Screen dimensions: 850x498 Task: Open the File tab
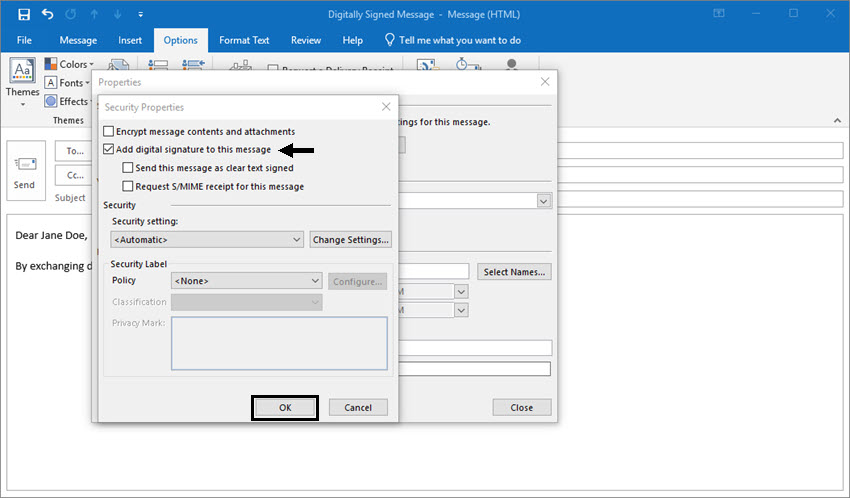24,40
